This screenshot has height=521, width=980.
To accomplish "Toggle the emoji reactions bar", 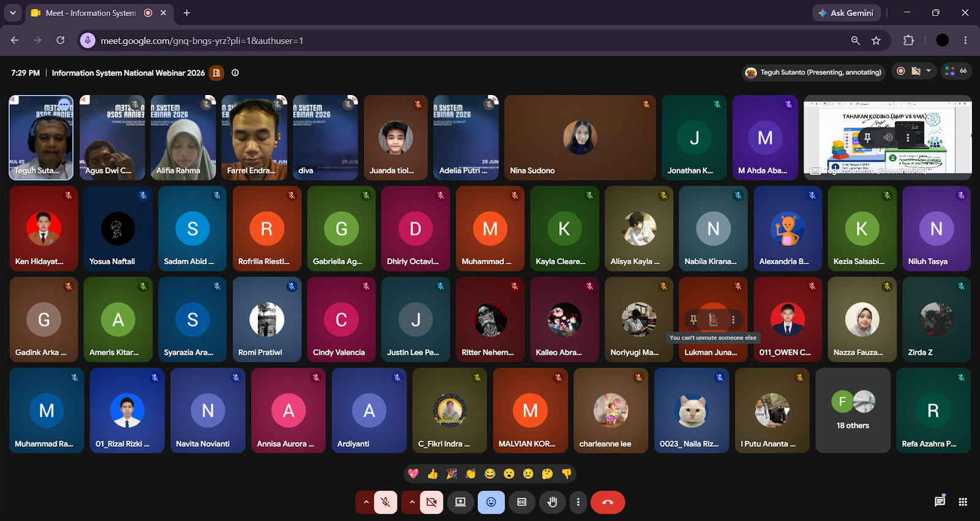I will coord(491,502).
